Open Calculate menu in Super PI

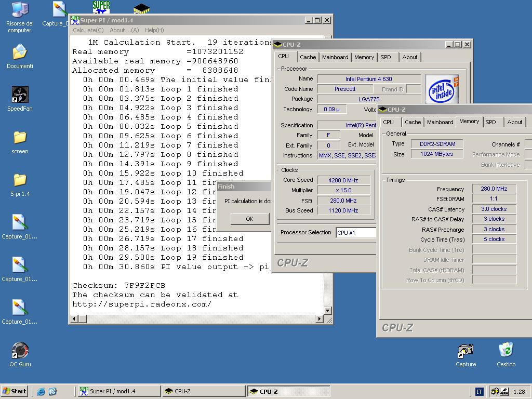[x=88, y=30]
